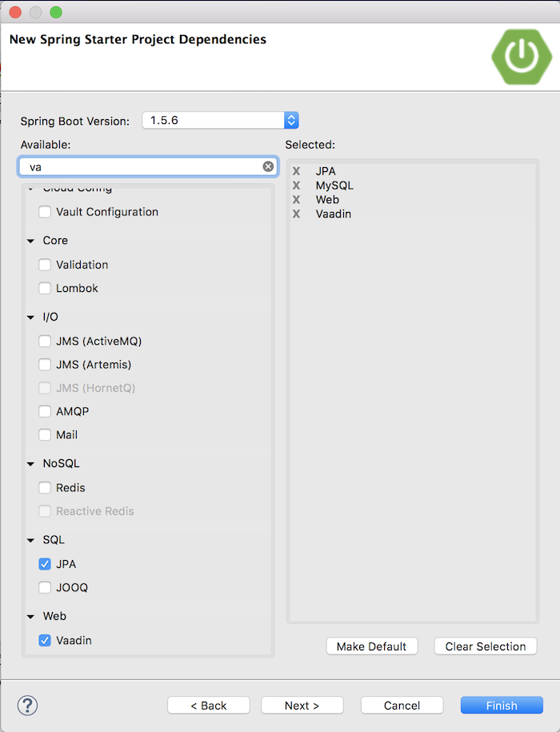Screen dimensions: 560x732
Task: Check the AMQP dependency
Action: [45, 411]
